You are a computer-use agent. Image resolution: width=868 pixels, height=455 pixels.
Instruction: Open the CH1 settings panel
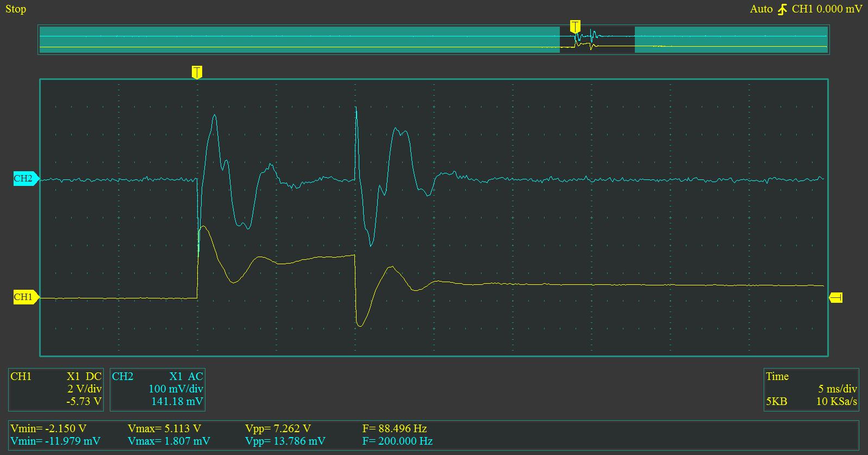57,389
